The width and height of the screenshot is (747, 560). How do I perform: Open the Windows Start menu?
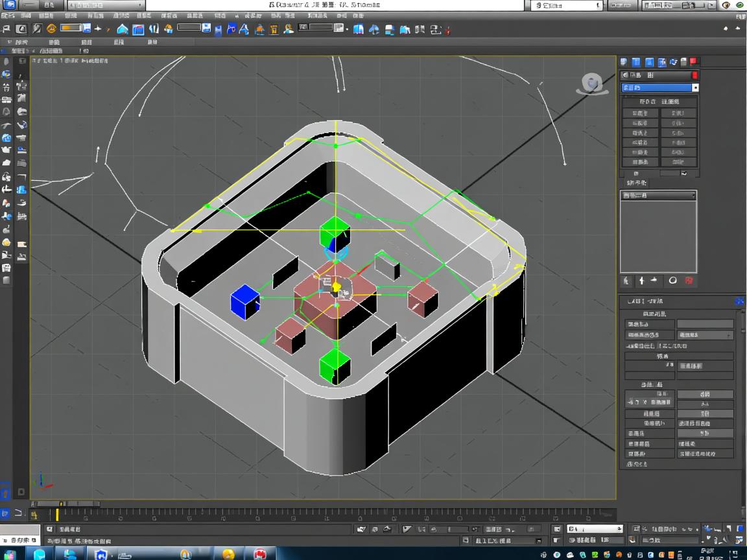(x=10, y=554)
